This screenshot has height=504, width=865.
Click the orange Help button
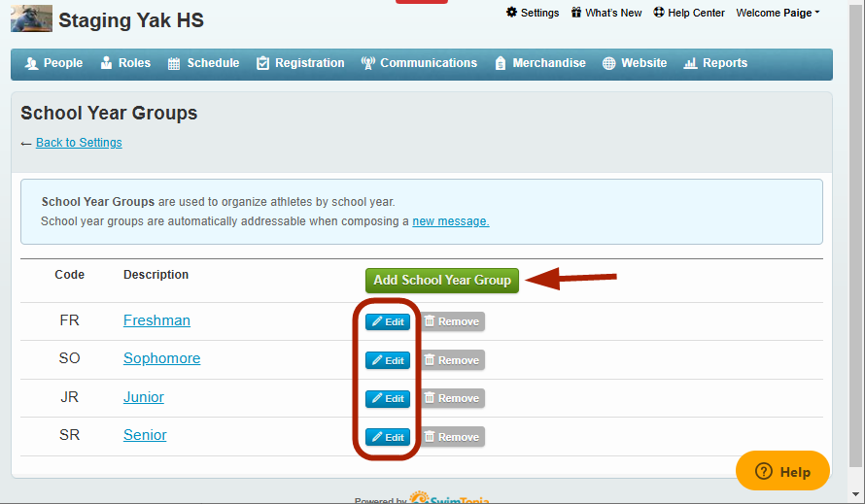click(782, 471)
